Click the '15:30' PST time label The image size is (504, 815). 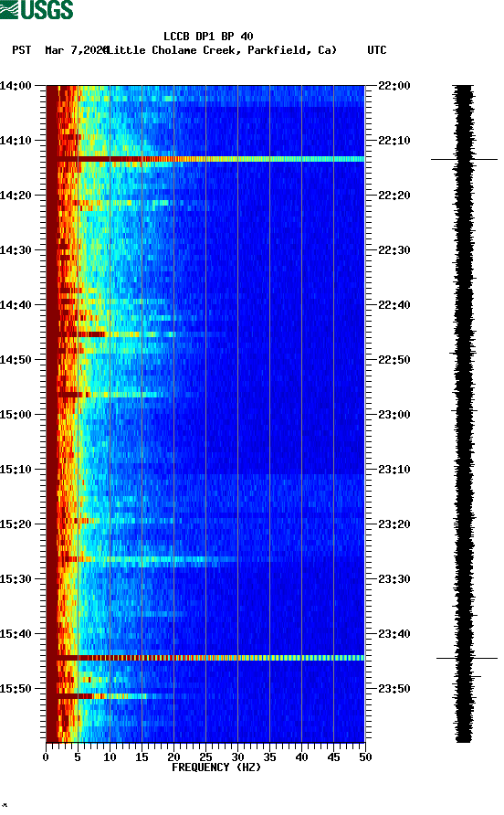[x=16, y=579]
